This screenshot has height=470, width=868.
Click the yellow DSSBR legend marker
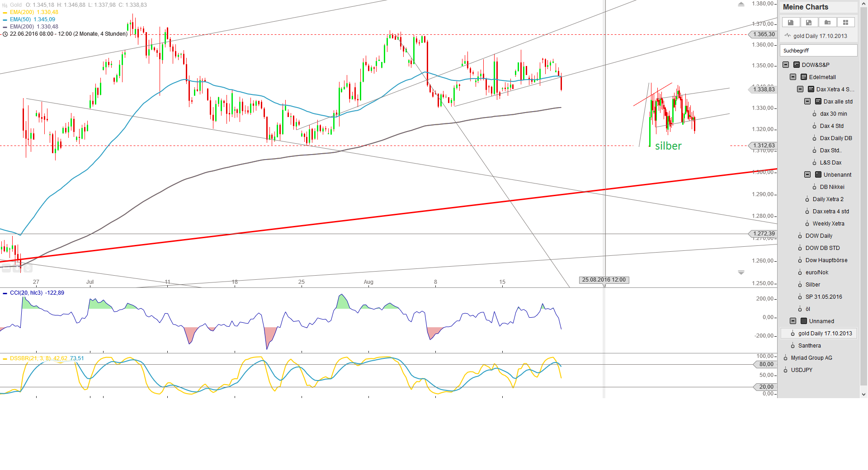[x=5, y=359]
